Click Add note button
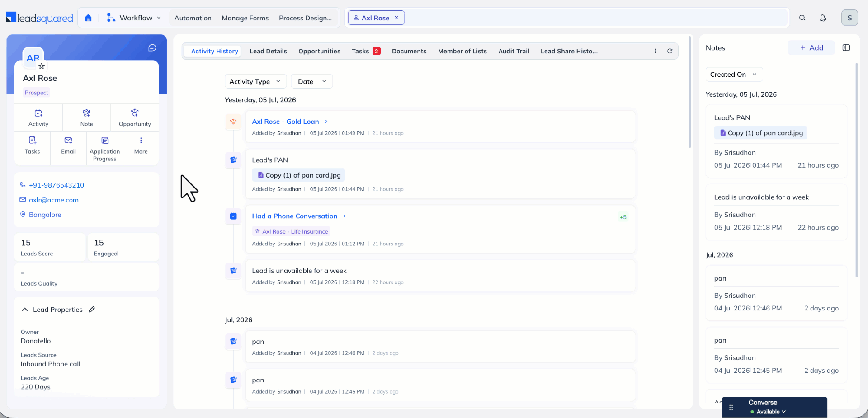The width and height of the screenshot is (868, 418). click(811, 47)
